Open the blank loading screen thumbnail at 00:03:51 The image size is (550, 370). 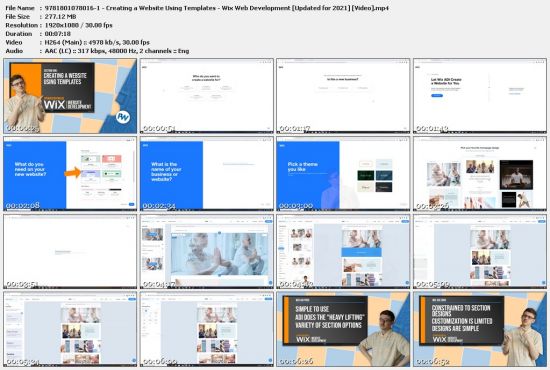pos(70,252)
